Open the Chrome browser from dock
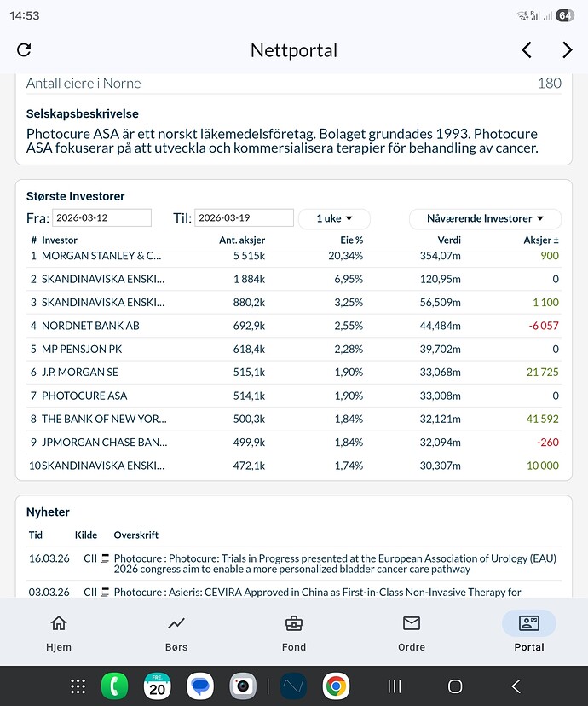 (336, 686)
